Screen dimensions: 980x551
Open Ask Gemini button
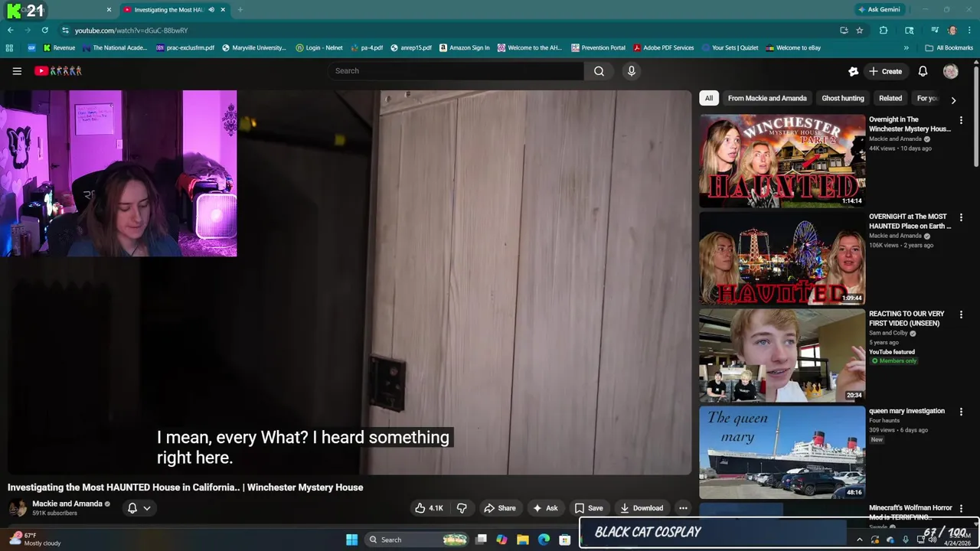[x=879, y=9]
